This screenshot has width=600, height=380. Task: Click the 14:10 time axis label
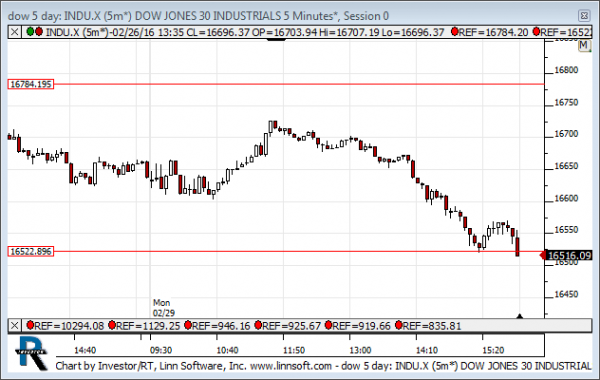[427, 350]
